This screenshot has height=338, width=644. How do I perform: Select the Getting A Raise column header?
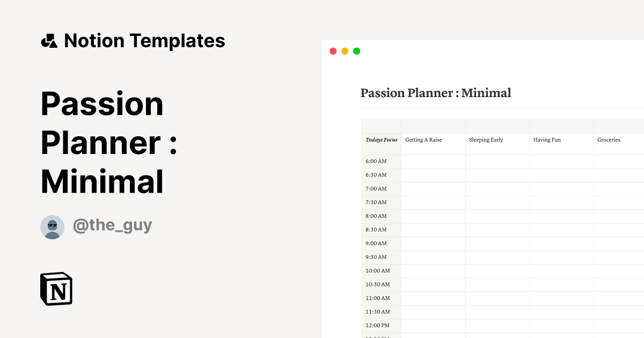click(423, 139)
